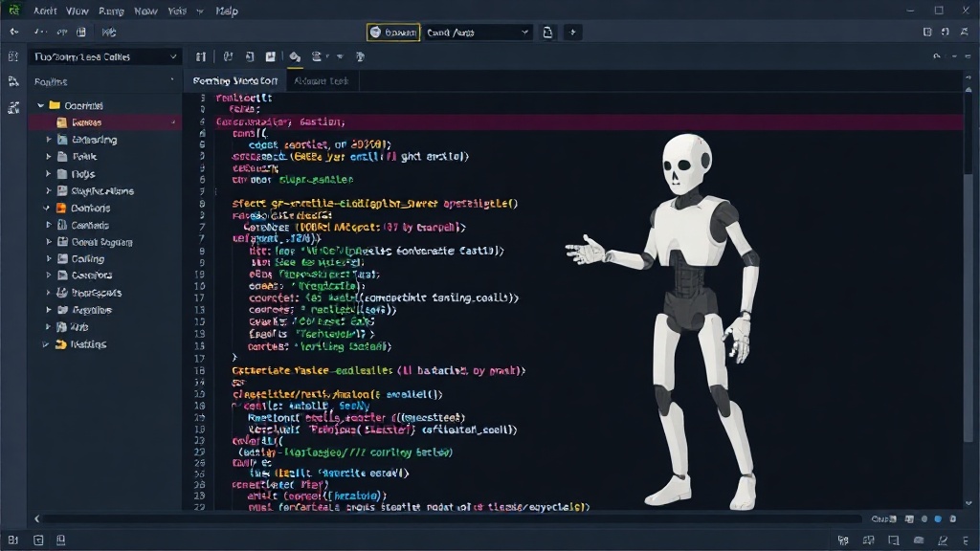Toggle the gray dot indicator in status strip
This screenshot has width=980, height=551.
(924, 519)
